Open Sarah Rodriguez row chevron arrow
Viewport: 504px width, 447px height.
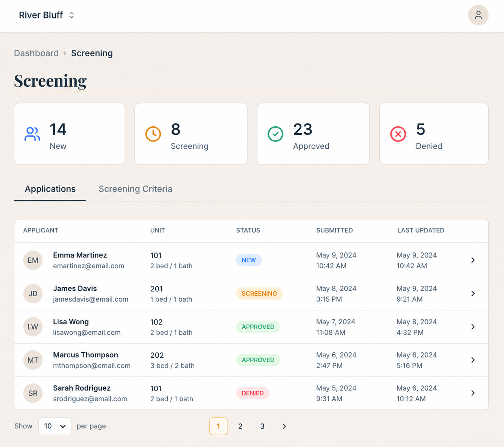click(473, 393)
